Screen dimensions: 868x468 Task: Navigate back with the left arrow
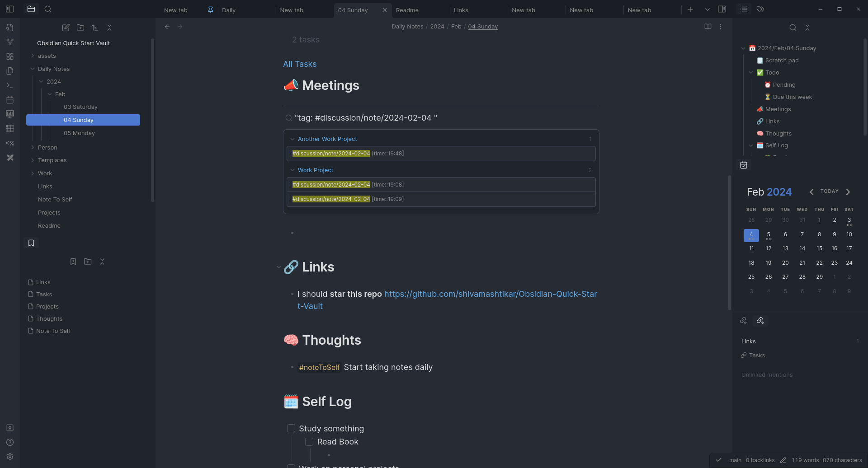pos(167,27)
